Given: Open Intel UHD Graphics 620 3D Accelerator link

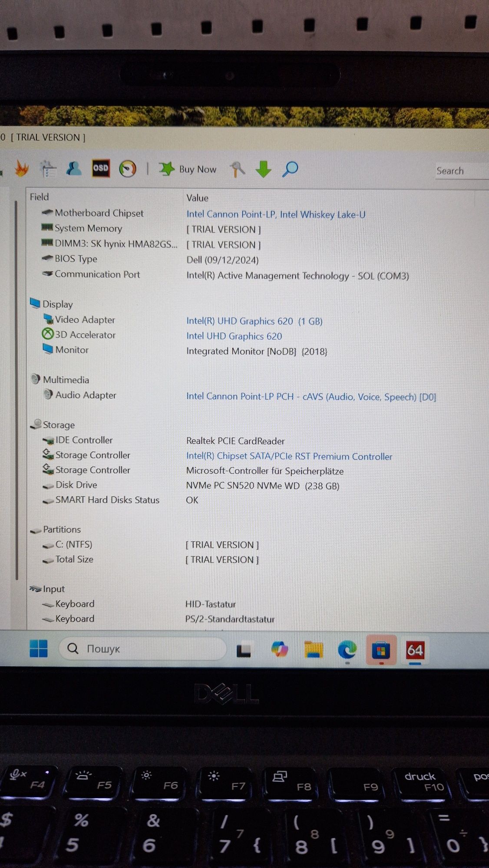Looking at the screenshot, I should pos(234,336).
